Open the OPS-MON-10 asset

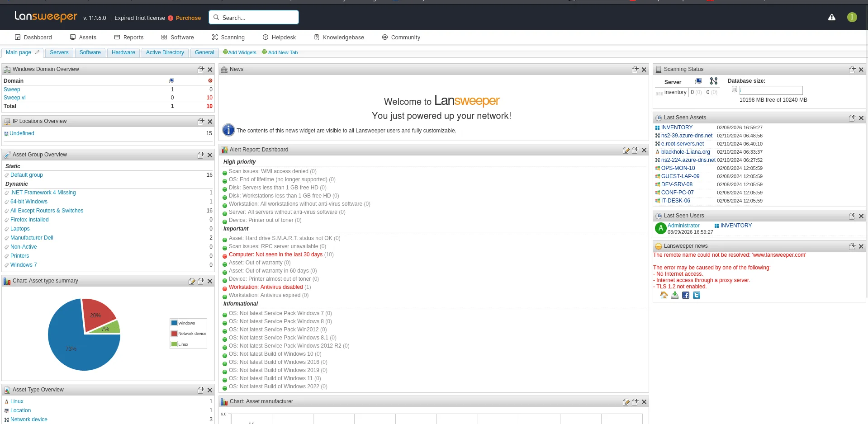678,168
